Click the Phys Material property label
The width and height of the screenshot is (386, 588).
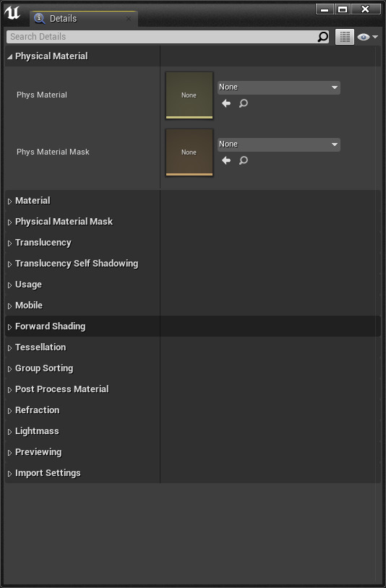[x=42, y=95]
